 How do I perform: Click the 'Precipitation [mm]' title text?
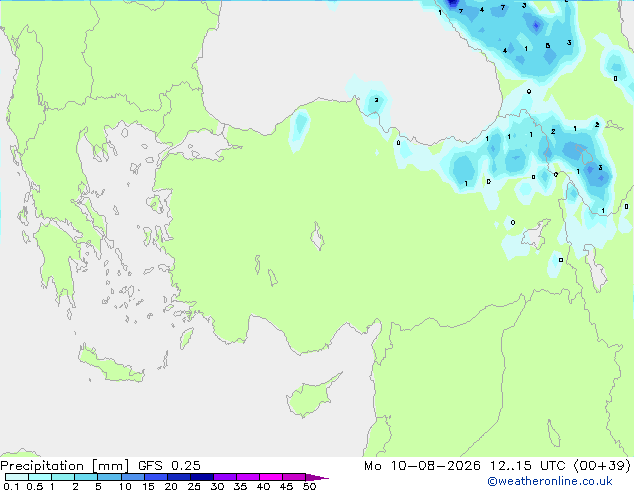[65, 466]
